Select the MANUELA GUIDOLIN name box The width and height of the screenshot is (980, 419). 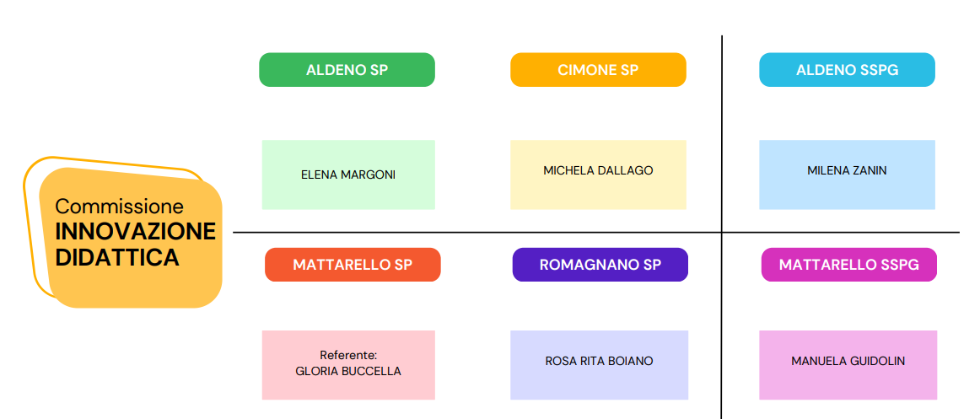pos(848,365)
